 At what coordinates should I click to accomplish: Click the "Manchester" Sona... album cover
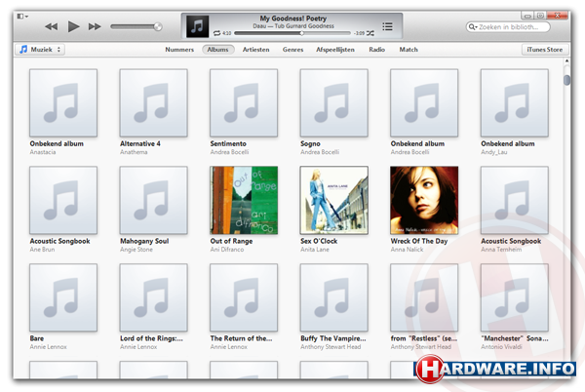(515, 297)
